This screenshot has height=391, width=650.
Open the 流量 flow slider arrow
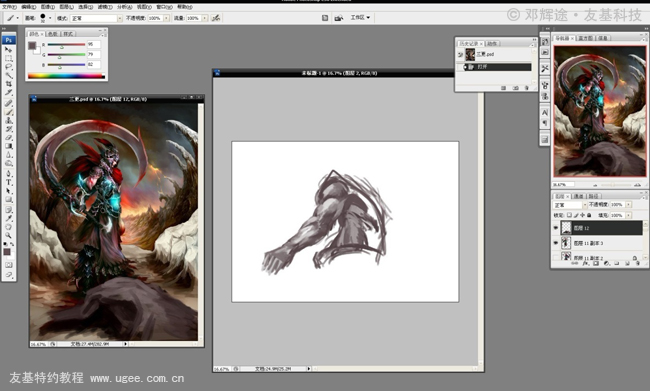[205, 18]
